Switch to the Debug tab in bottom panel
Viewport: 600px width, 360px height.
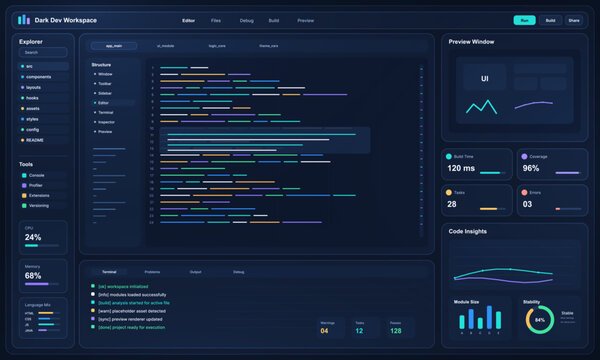coord(238,272)
